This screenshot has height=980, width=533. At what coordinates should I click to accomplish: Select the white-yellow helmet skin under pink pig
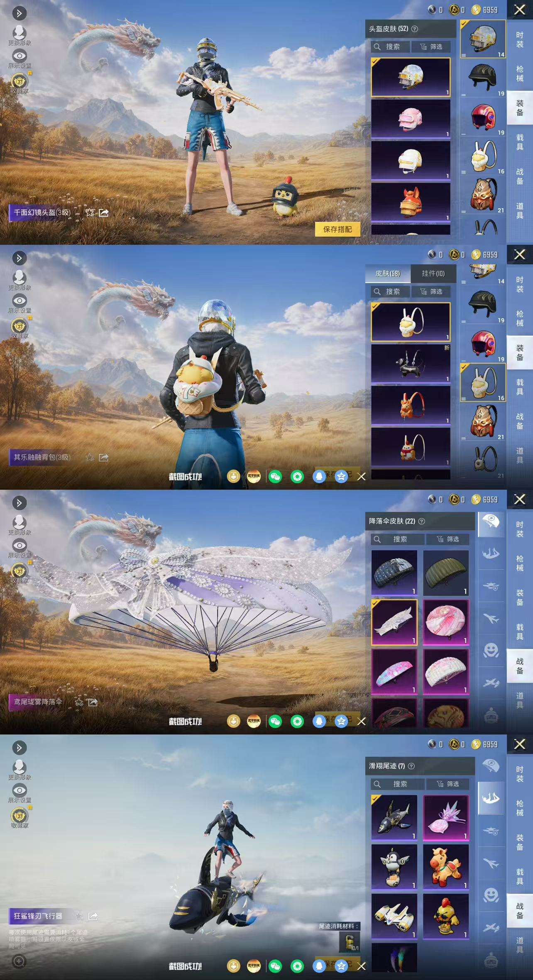[411, 160]
